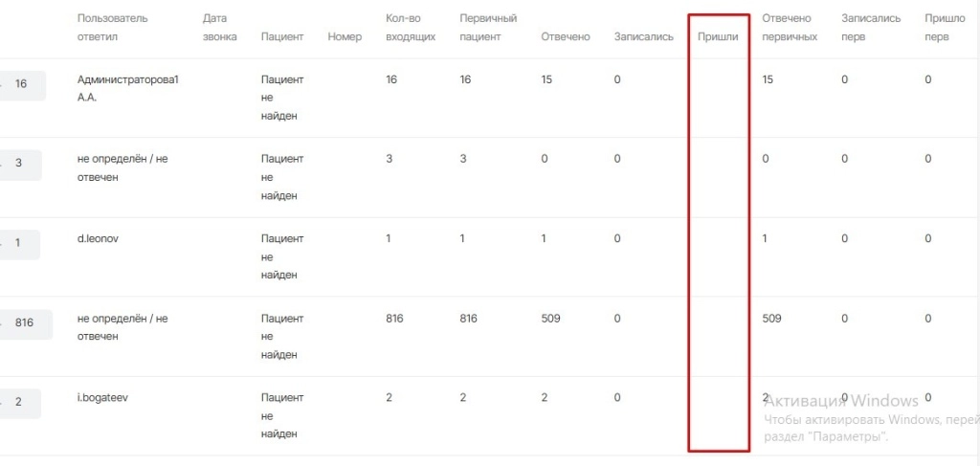This screenshot has height=466, width=980.
Task: Click the d.leonov user cell
Action: 100,238
